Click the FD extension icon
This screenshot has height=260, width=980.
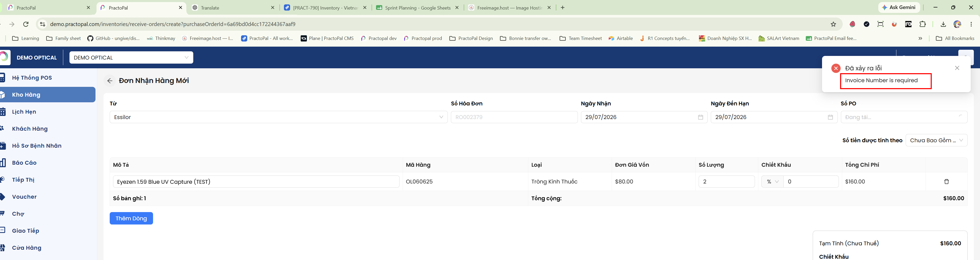(908, 24)
